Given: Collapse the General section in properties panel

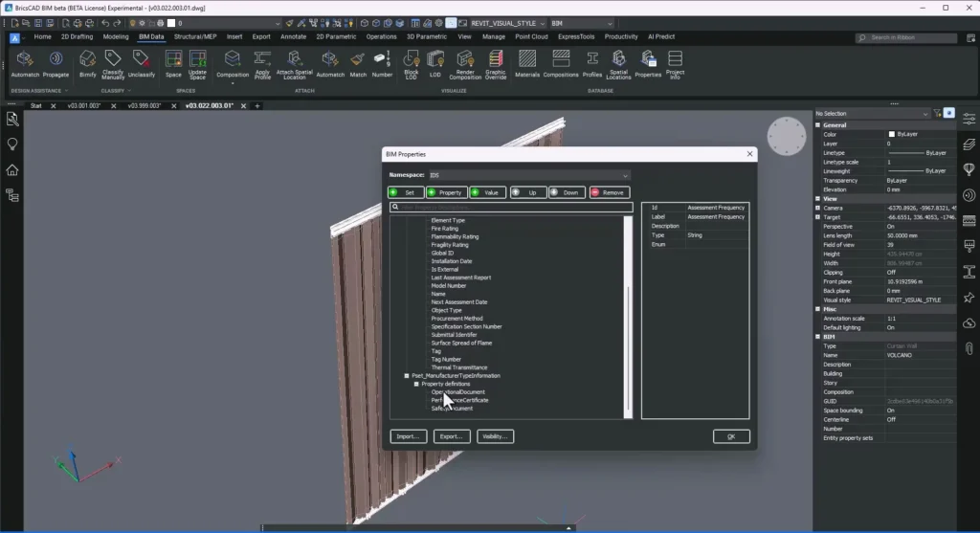Looking at the screenshot, I should click(x=818, y=125).
